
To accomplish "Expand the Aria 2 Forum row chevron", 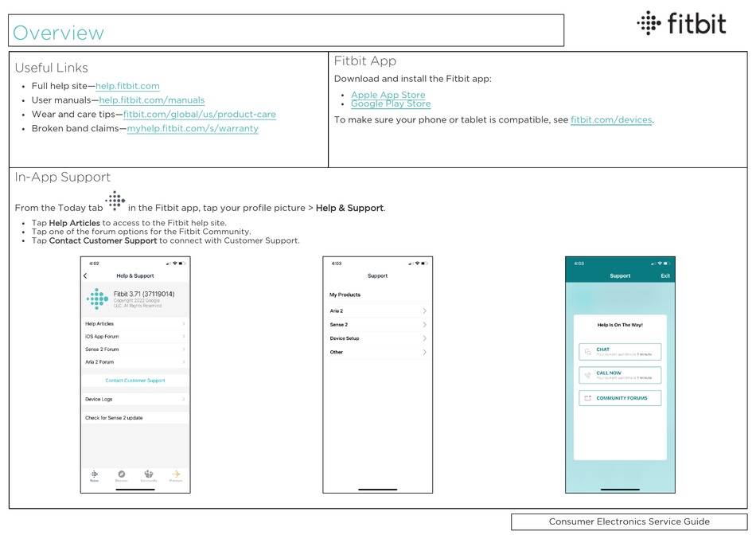I will [x=184, y=361].
